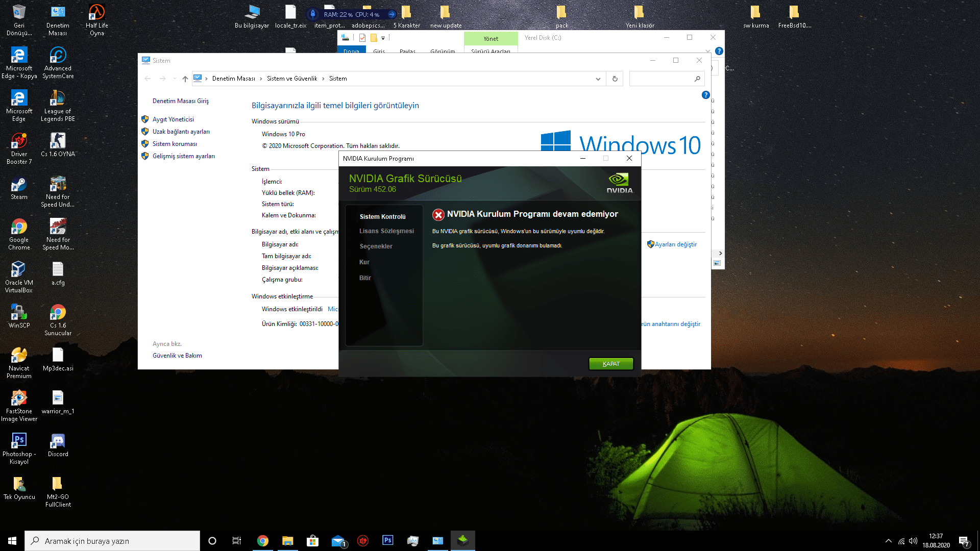The width and height of the screenshot is (980, 551).
Task: Launch Navicat Premium shortcut
Action: (x=19, y=363)
